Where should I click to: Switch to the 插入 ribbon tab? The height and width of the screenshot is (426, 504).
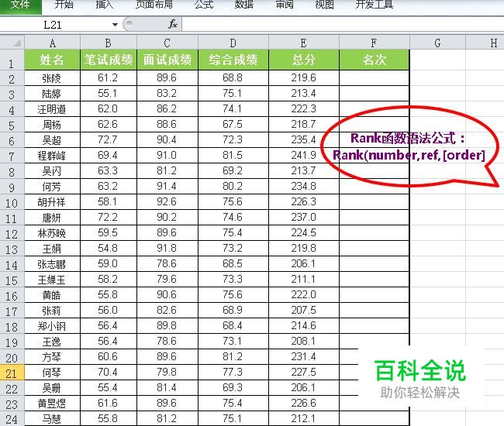[x=105, y=5]
